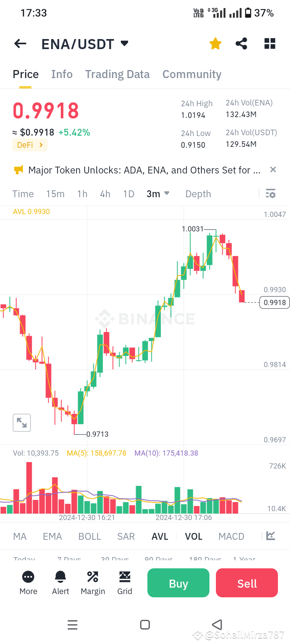Dismiss the Major Token Unlocks banner
This screenshot has height=644, width=290.
click(x=273, y=169)
